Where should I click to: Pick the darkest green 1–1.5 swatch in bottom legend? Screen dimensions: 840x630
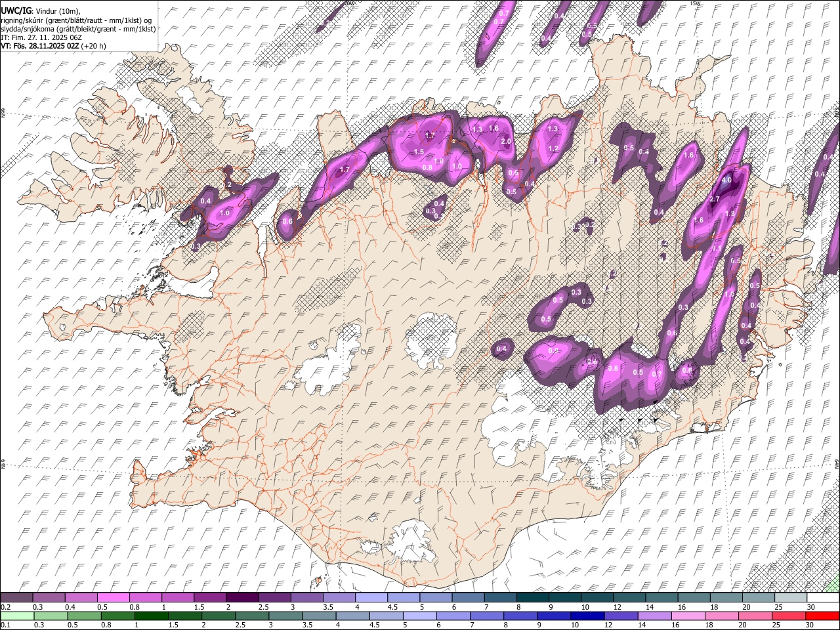(x=152, y=616)
